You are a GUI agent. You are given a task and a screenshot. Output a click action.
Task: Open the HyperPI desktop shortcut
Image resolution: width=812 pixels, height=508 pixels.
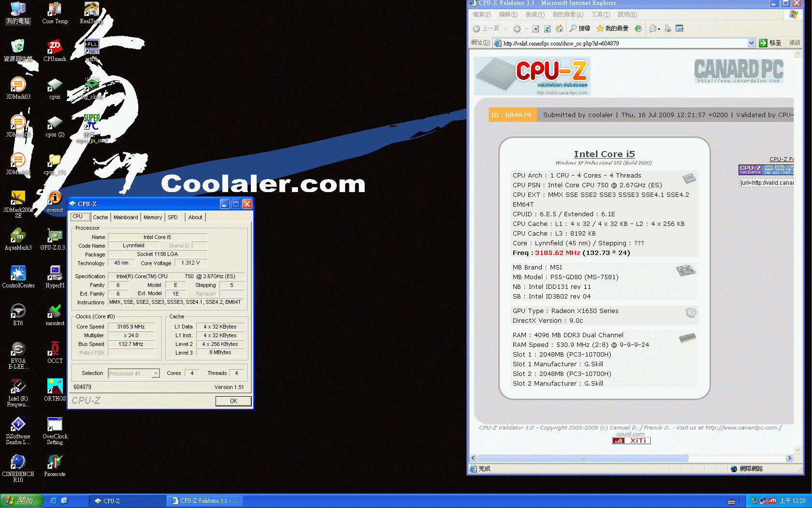[x=55, y=277]
